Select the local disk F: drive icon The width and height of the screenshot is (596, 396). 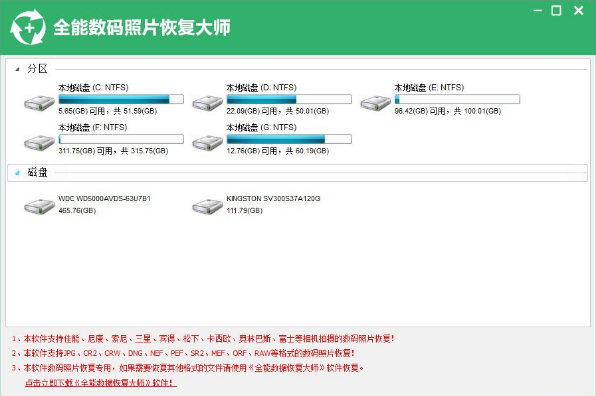[x=39, y=143]
